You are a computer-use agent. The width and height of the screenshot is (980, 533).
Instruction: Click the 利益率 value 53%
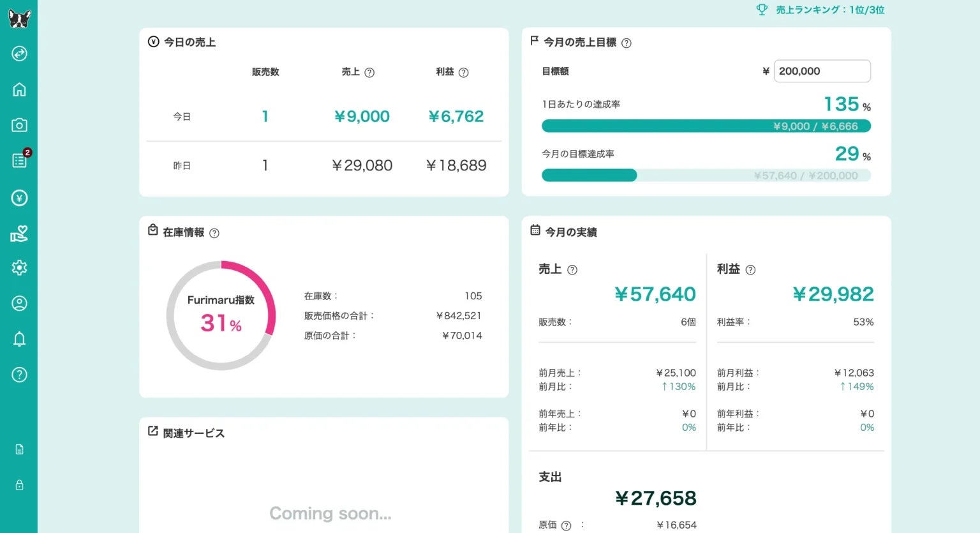pyautogui.click(x=864, y=322)
